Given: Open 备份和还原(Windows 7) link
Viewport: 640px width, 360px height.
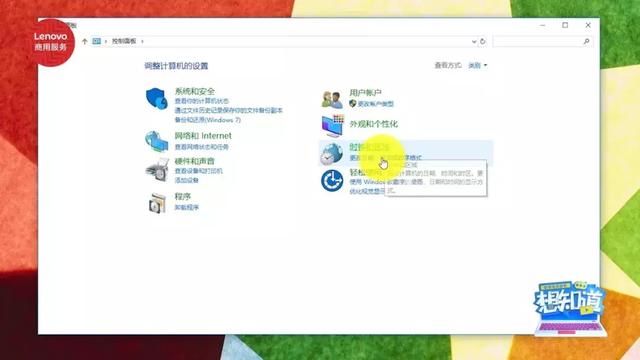Looking at the screenshot, I should [208, 120].
